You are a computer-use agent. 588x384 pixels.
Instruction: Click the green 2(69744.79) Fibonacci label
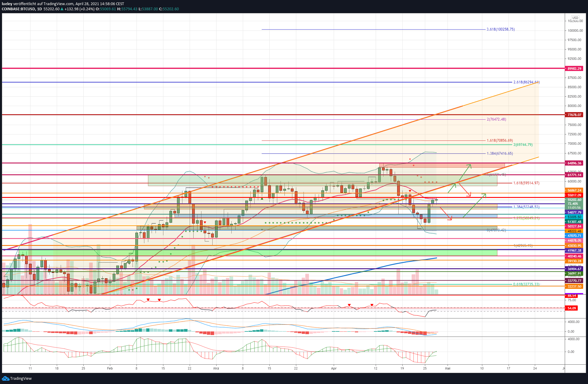(523, 145)
